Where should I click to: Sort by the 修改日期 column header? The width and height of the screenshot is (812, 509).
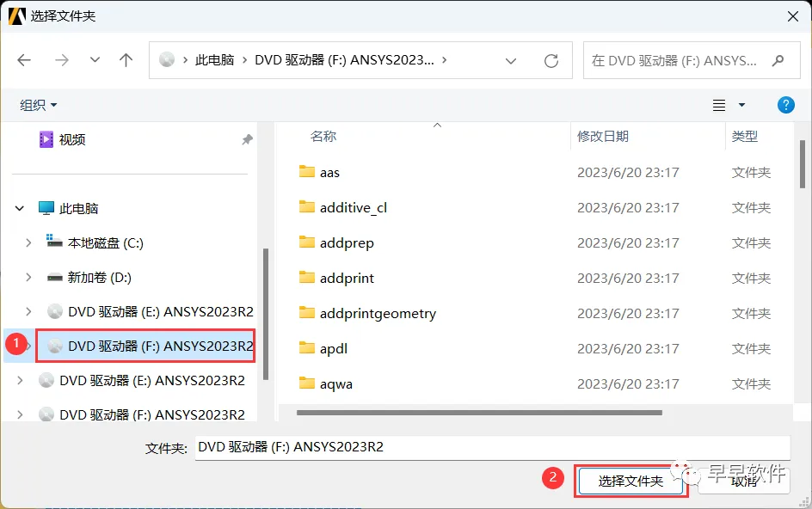click(x=603, y=137)
